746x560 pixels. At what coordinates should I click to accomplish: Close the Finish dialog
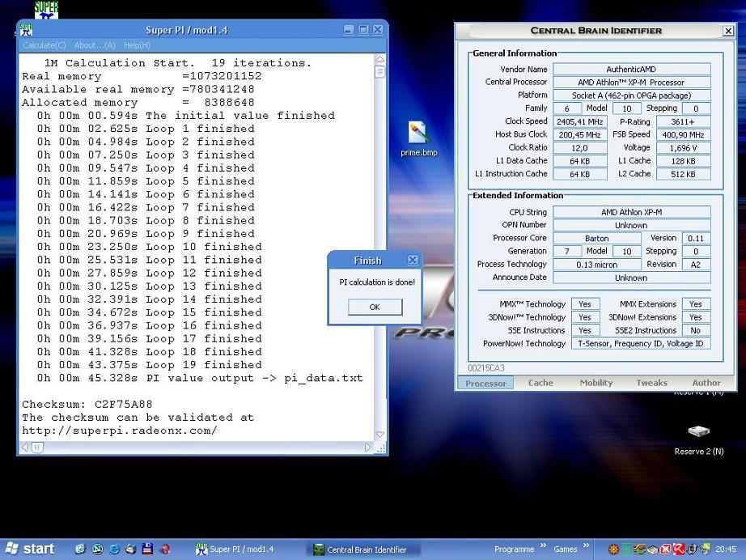[413, 261]
